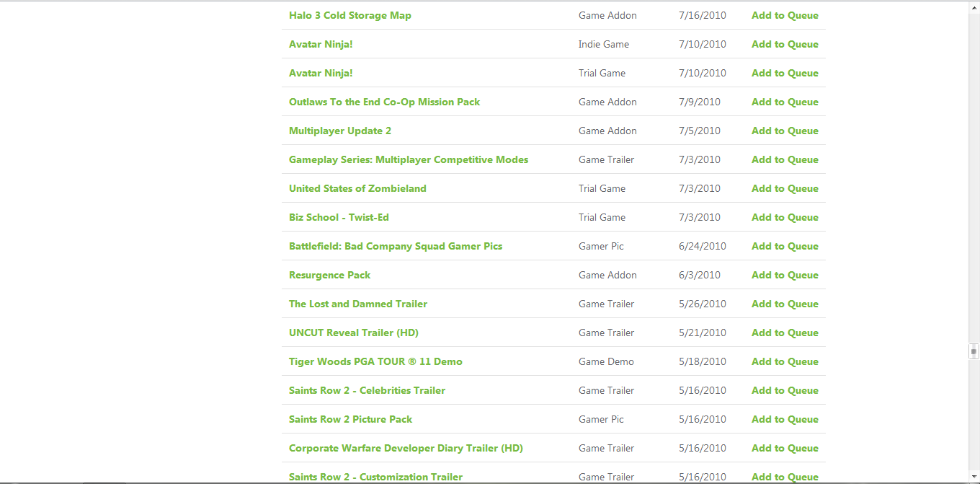
Task: Open Resurgence Pack link
Action: (329, 275)
